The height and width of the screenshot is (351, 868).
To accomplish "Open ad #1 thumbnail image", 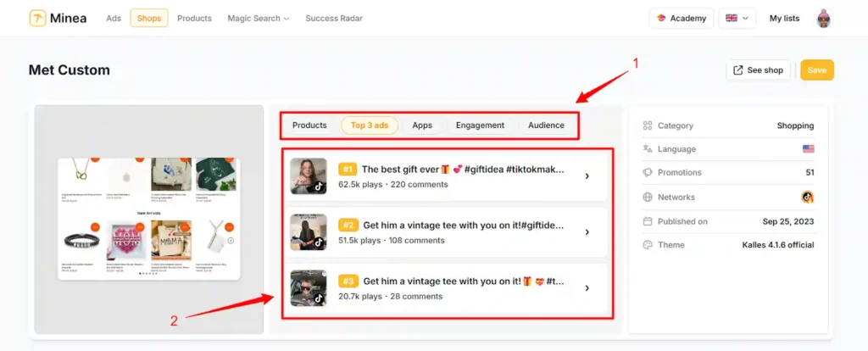I will click(x=309, y=176).
